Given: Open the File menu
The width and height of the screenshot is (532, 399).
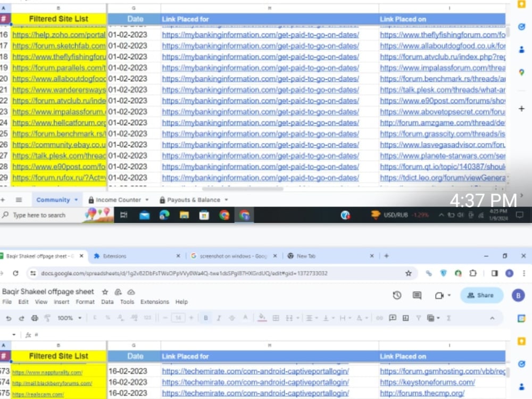Looking at the screenshot, I should [x=7, y=302].
